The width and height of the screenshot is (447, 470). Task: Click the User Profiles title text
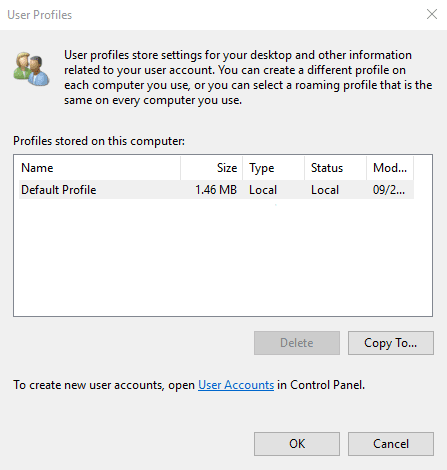pos(40,15)
